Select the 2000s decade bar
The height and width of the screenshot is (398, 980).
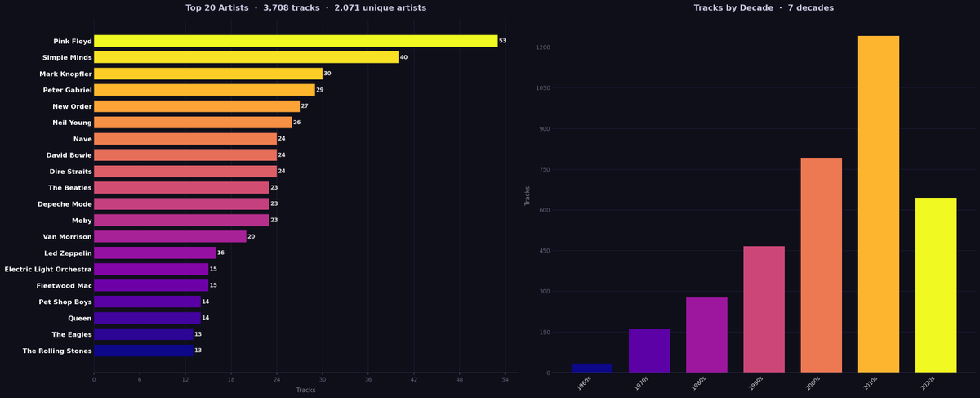click(822, 265)
